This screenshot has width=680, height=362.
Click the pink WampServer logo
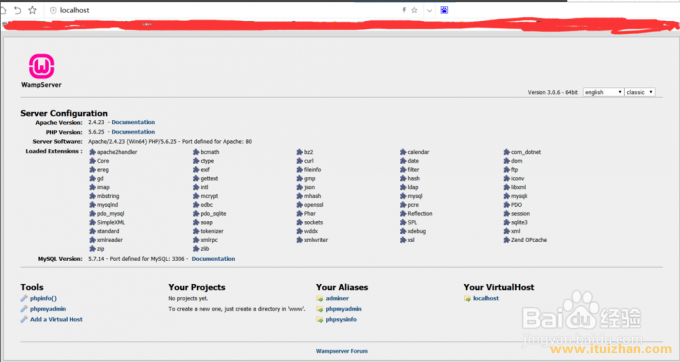[x=42, y=66]
